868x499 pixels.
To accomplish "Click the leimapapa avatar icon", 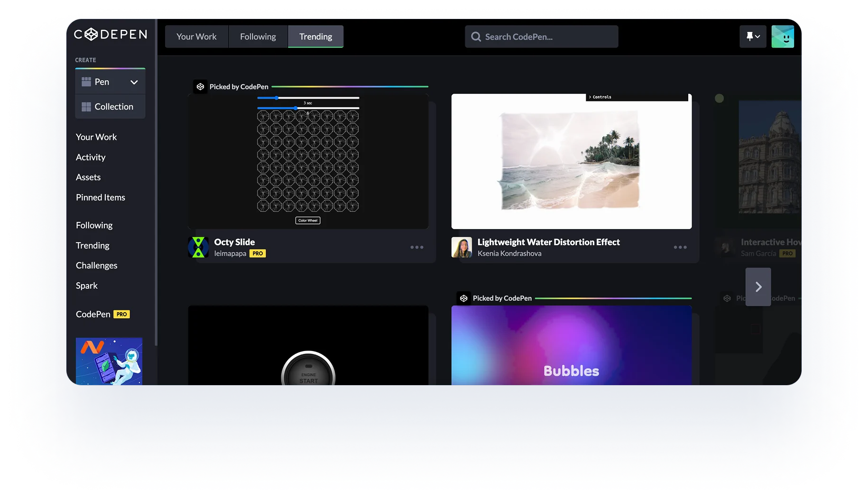I will [x=198, y=247].
